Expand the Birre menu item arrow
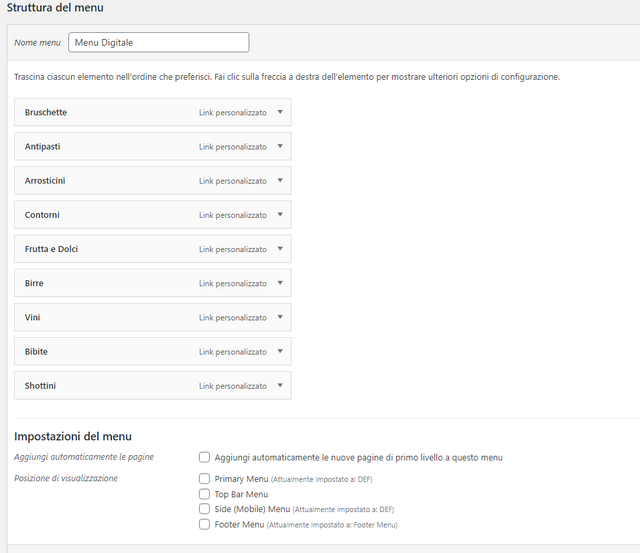 point(280,283)
